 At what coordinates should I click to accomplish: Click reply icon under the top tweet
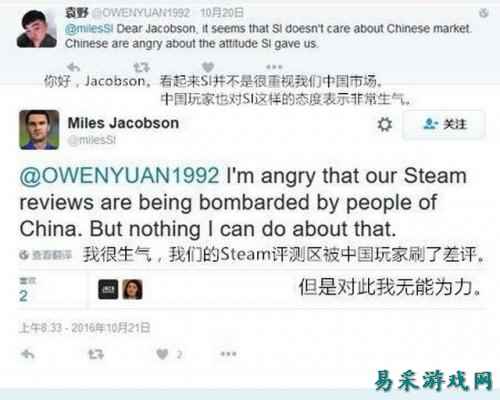(x=73, y=67)
